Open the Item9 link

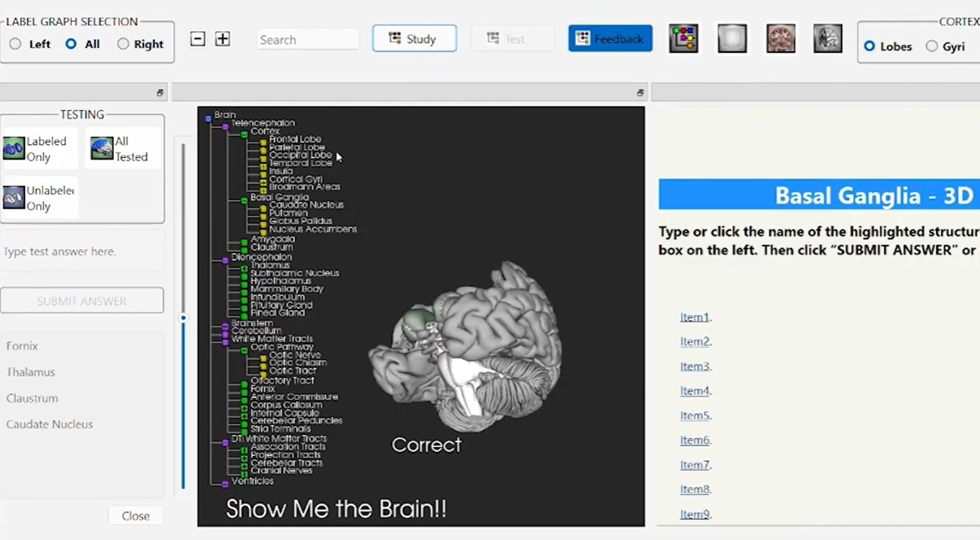[x=695, y=514]
